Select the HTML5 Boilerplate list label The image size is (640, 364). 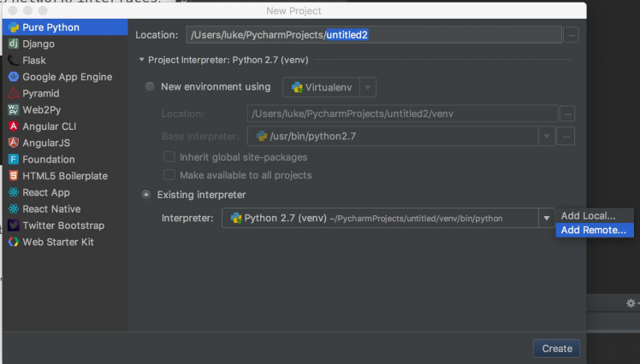(65, 176)
